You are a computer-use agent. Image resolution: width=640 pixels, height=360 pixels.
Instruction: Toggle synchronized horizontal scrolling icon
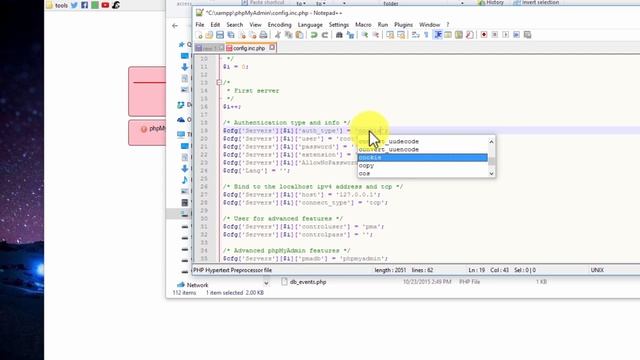point(401,35)
